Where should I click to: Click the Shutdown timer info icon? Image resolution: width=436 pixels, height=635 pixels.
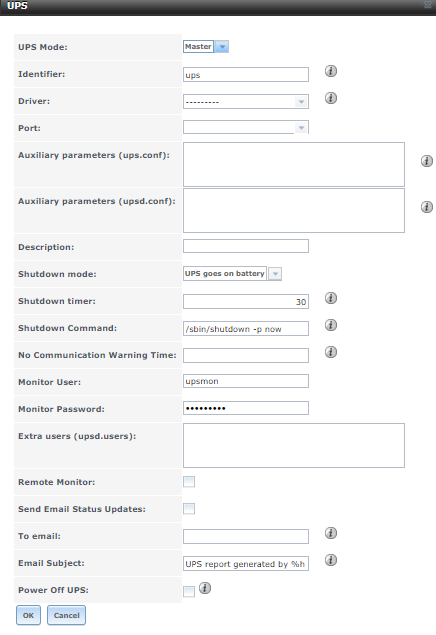click(x=331, y=298)
